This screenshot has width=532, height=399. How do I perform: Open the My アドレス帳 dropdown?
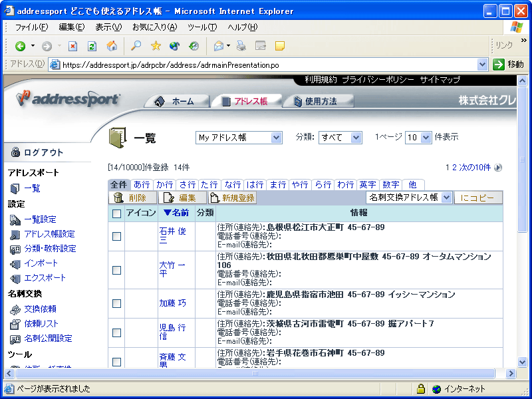point(239,138)
